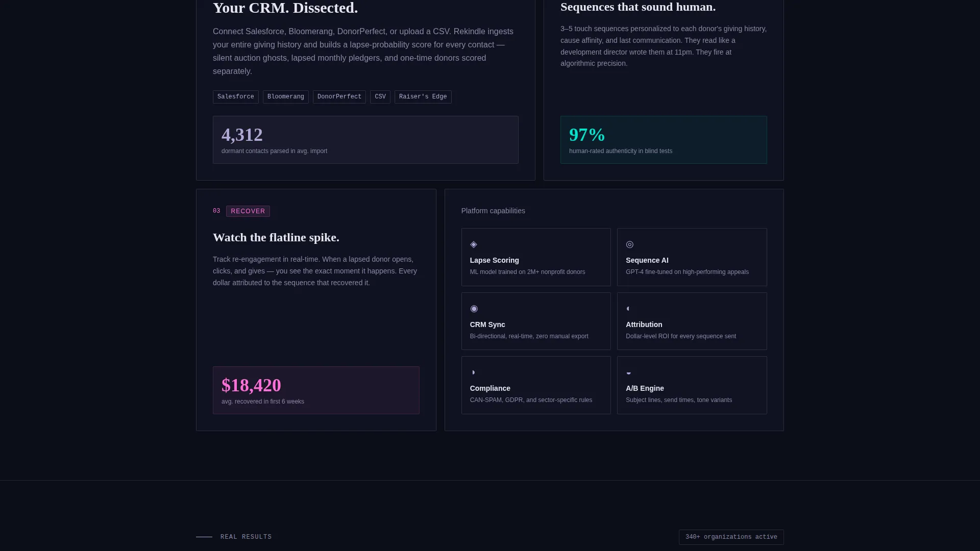This screenshot has height=551, width=980.
Task: Click the REAL RESULTS section label
Action: coord(246,537)
